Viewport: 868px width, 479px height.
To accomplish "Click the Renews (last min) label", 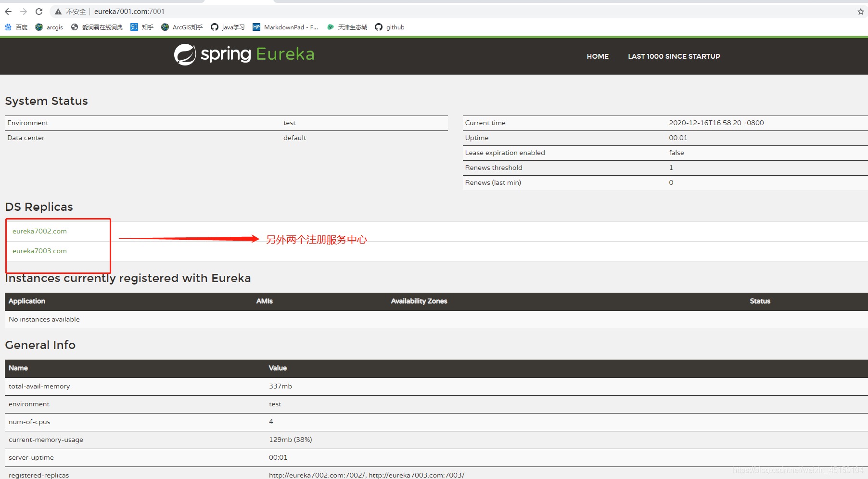I will tap(493, 183).
